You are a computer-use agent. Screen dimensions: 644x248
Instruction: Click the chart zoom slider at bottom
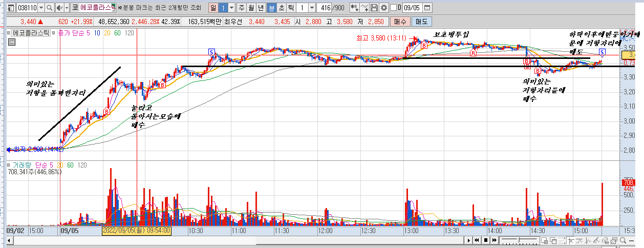point(519,240)
